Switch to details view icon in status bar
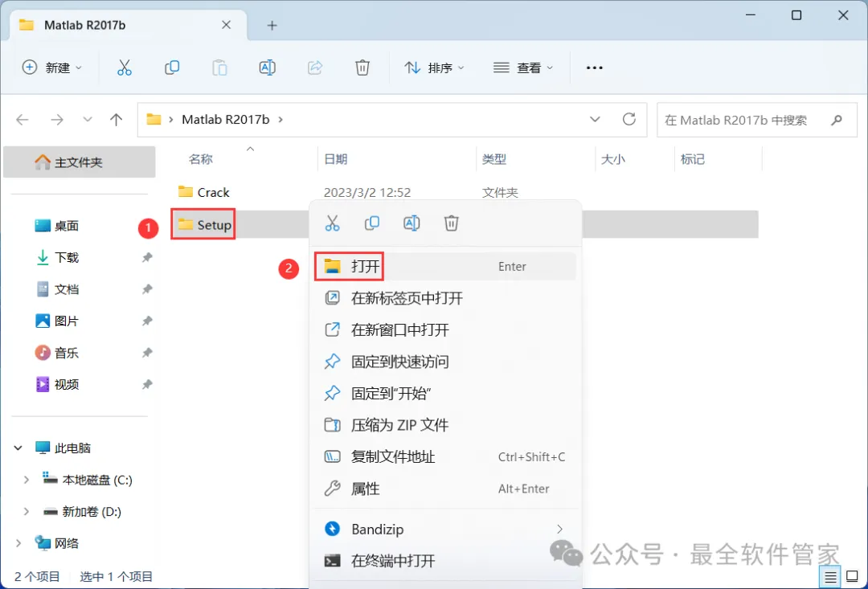 click(x=829, y=577)
